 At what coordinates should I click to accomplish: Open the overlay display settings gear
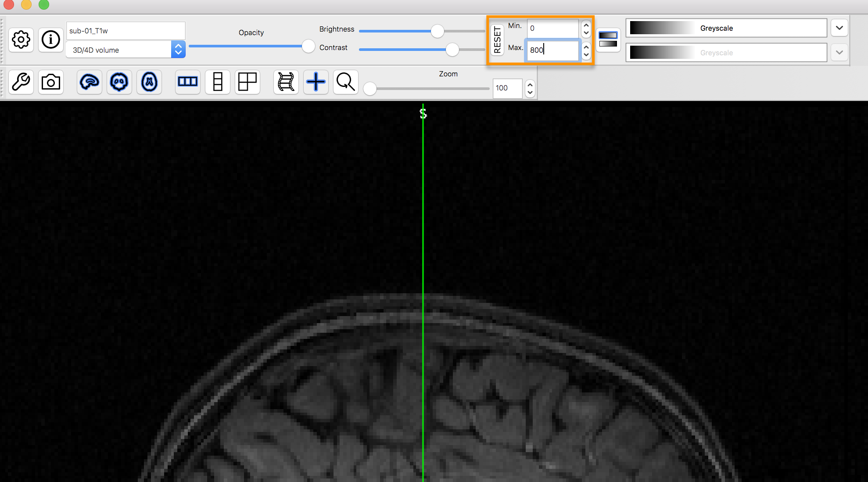[x=21, y=40]
